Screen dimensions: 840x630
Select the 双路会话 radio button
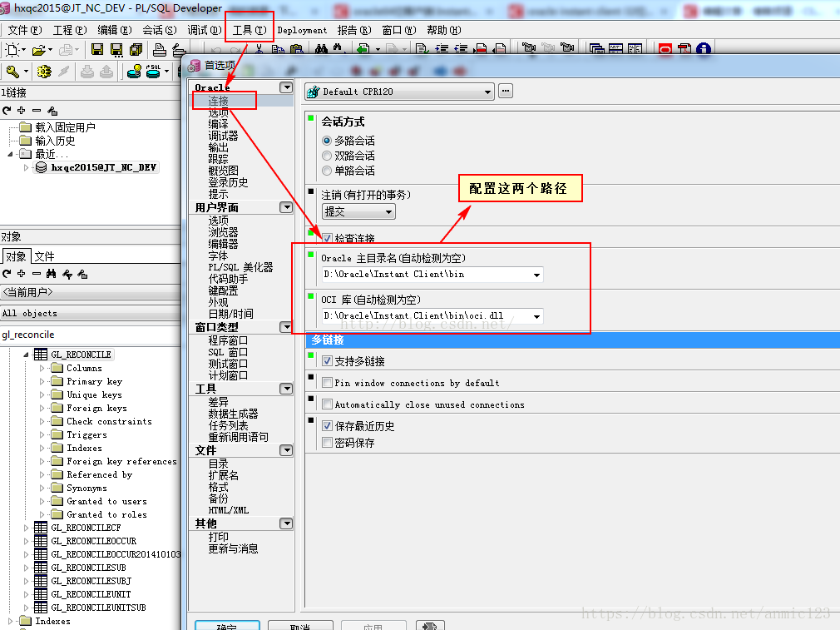327,156
